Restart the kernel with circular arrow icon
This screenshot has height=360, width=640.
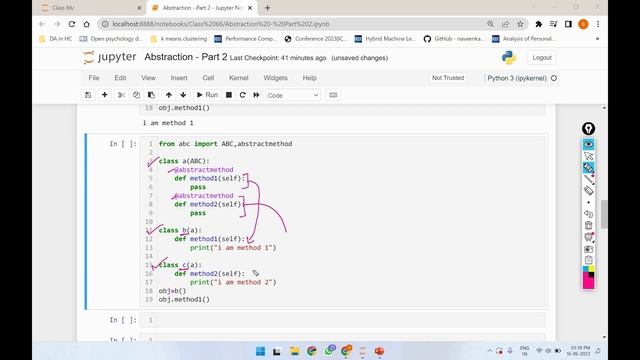[x=242, y=95]
